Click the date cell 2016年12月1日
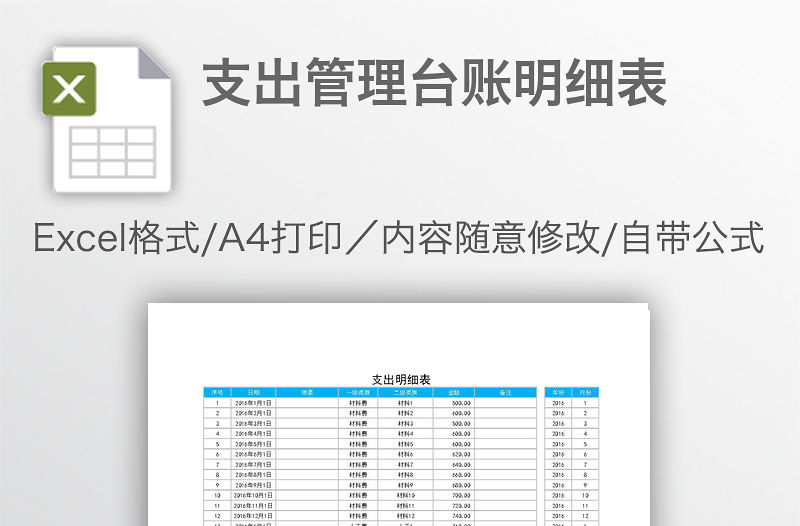The width and height of the screenshot is (800, 526). point(254,516)
